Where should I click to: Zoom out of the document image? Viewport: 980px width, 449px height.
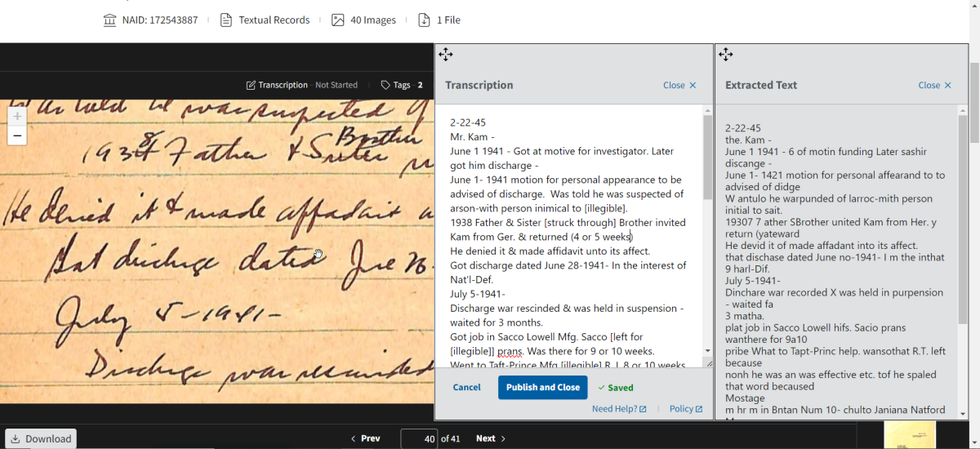tap(17, 136)
